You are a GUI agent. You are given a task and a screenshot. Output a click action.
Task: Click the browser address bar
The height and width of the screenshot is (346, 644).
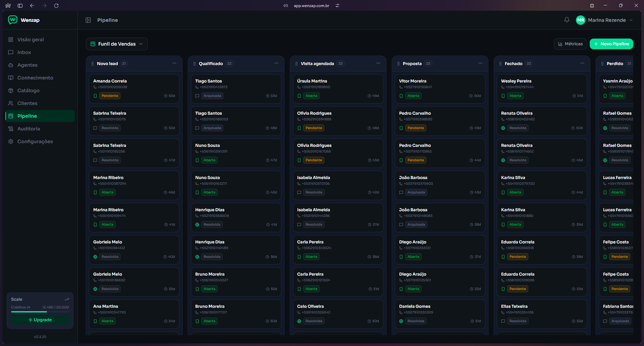point(312,5)
